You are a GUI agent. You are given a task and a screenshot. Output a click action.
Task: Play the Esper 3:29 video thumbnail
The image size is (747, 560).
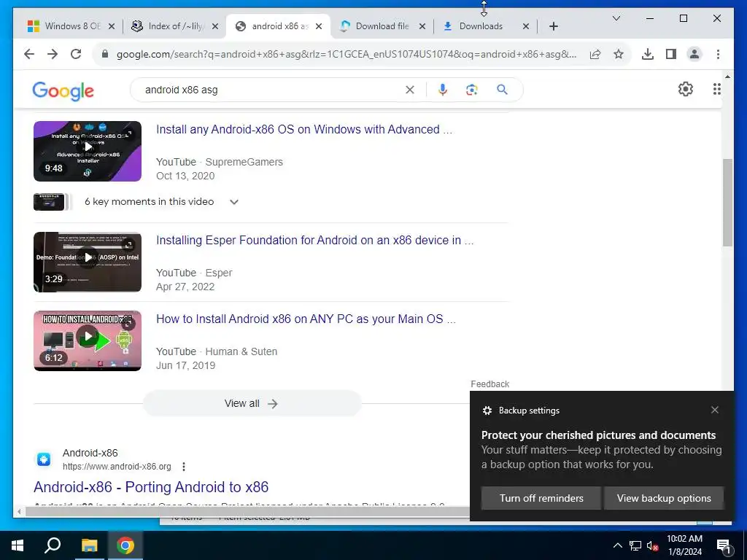88,262
